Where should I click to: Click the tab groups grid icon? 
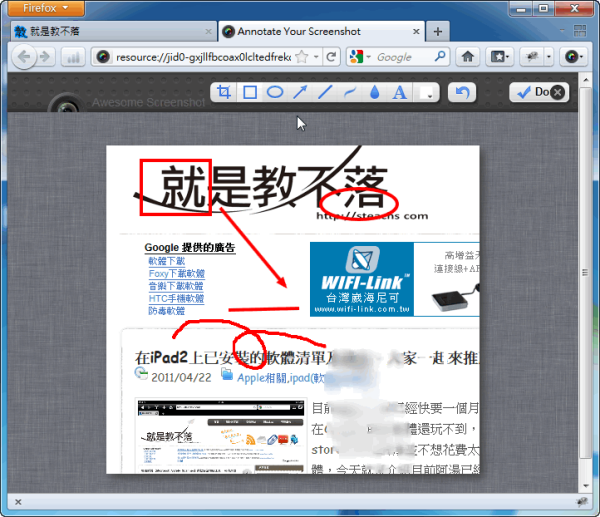point(580,31)
